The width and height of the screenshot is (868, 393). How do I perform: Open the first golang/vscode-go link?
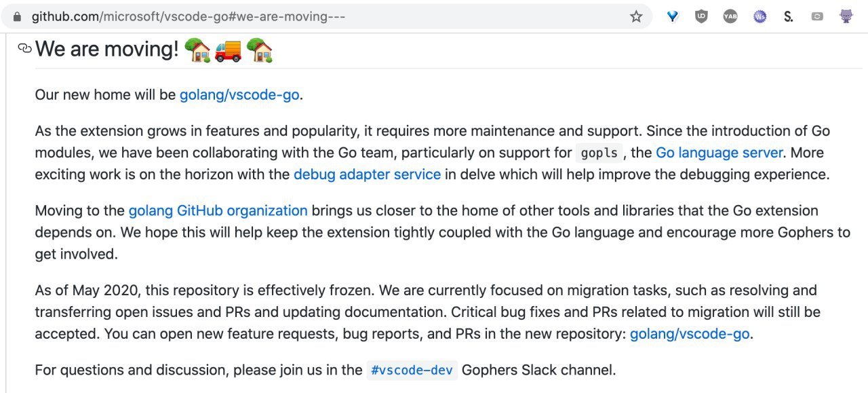tap(239, 95)
